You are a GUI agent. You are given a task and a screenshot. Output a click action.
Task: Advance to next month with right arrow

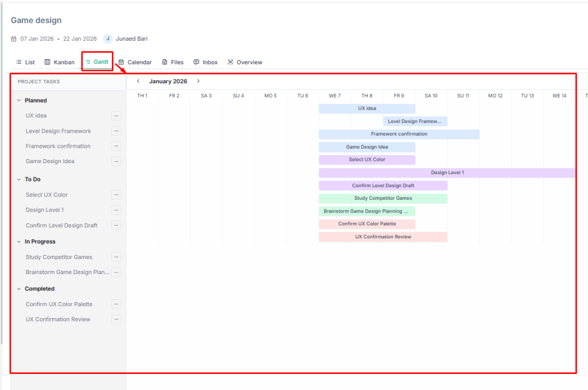198,82
